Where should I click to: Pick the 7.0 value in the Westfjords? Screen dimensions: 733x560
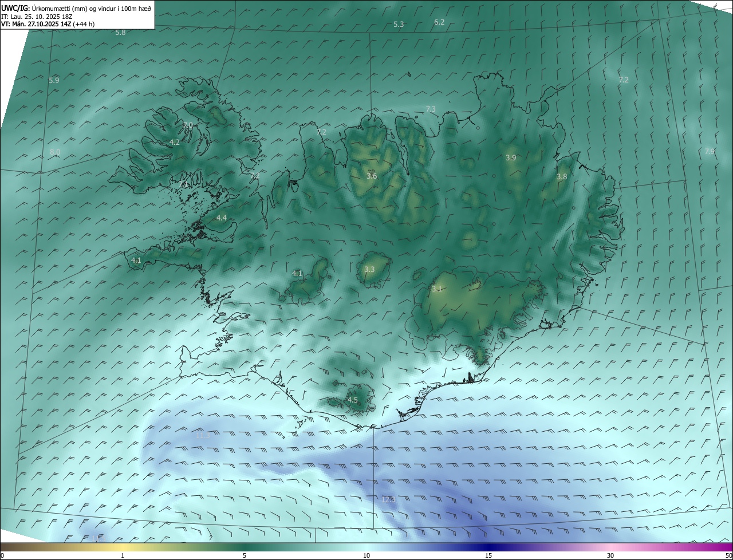(188, 125)
